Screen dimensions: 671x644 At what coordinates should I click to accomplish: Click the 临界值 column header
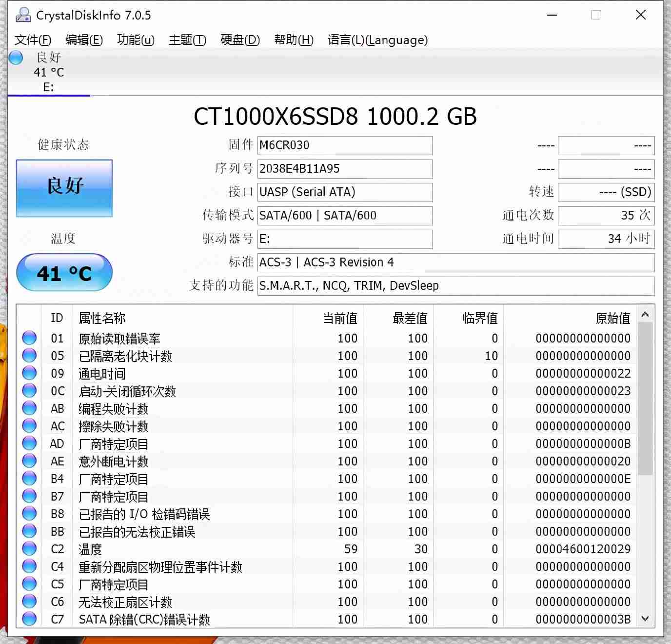468,318
